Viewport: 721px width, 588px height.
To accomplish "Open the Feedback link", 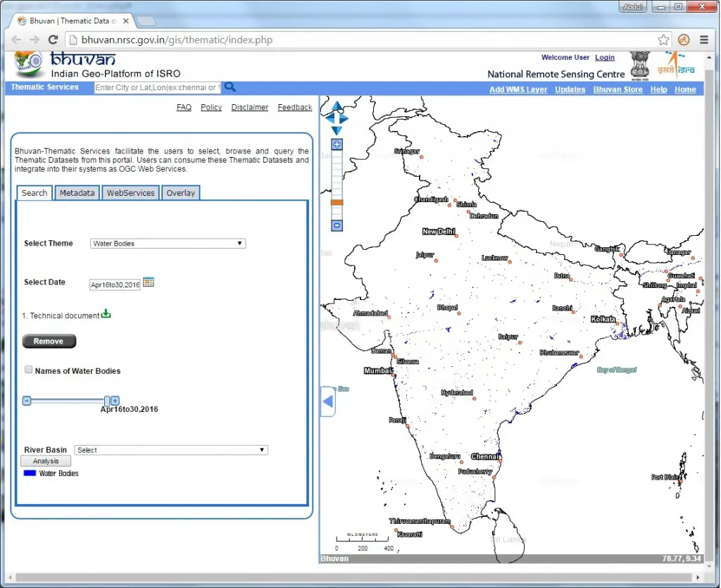I will coord(295,107).
